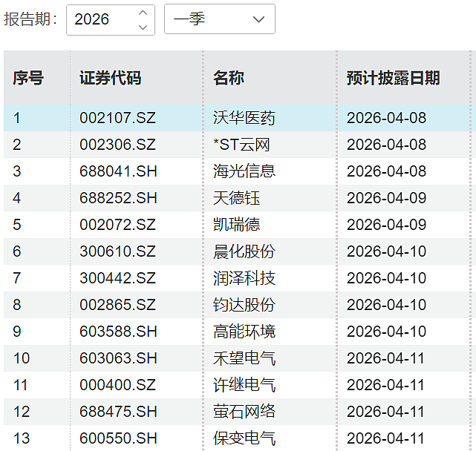
Task: Select stock code 603588.SH
Action: [118, 331]
